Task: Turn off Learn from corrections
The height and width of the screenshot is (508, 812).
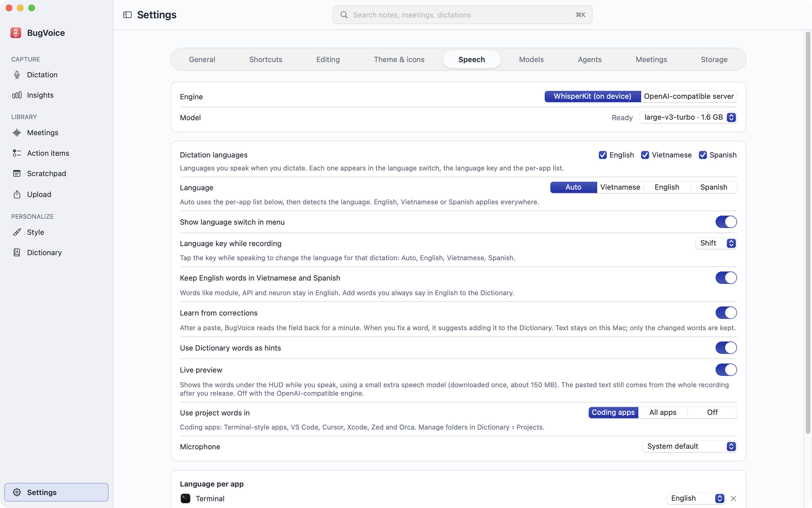Action: pyautogui.click(x=726, y=313)
